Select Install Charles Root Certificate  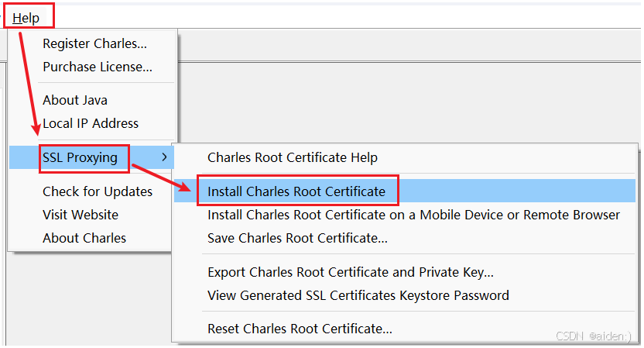pyautogui.click(x=405, y=191)
